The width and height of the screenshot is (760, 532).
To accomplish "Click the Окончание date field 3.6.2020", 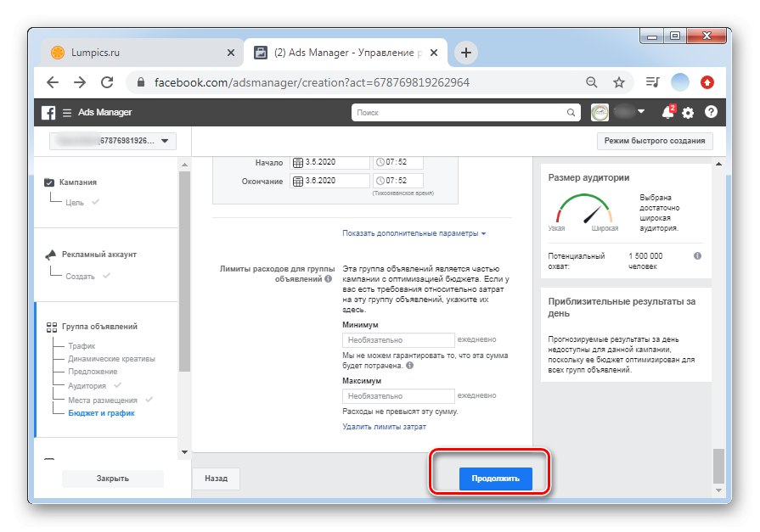I will [x=329, y=181].
